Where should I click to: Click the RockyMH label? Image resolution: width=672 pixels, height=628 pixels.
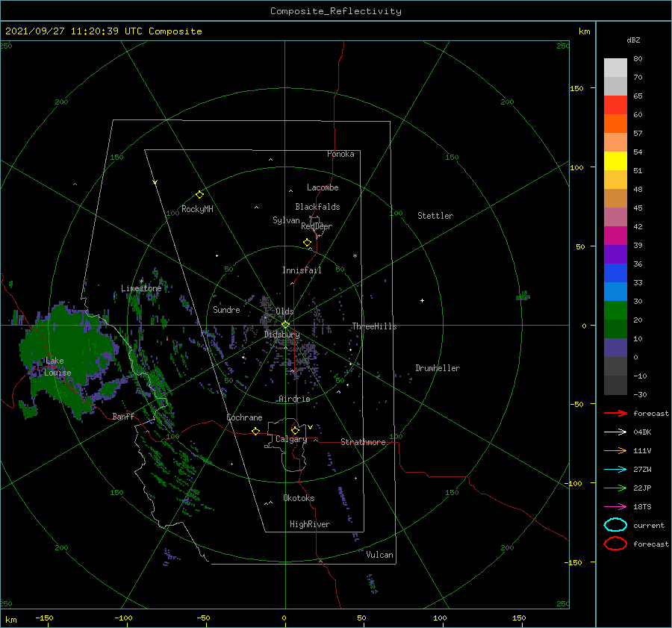pos(197,209)
